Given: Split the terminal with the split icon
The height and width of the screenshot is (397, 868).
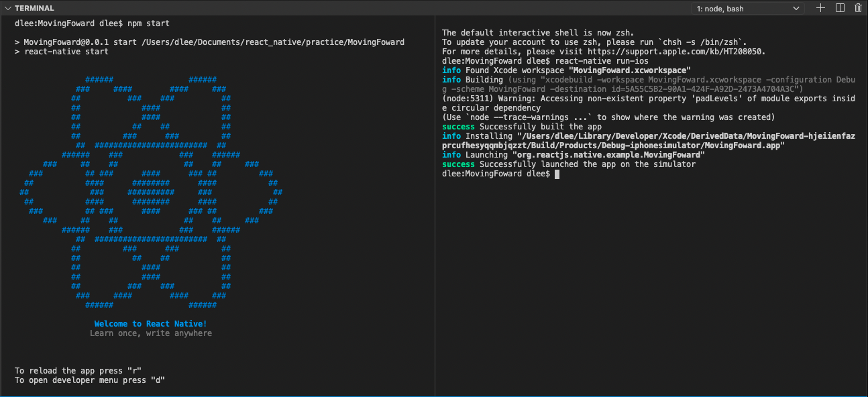Looking at the screenshot, I should point(840,8).
